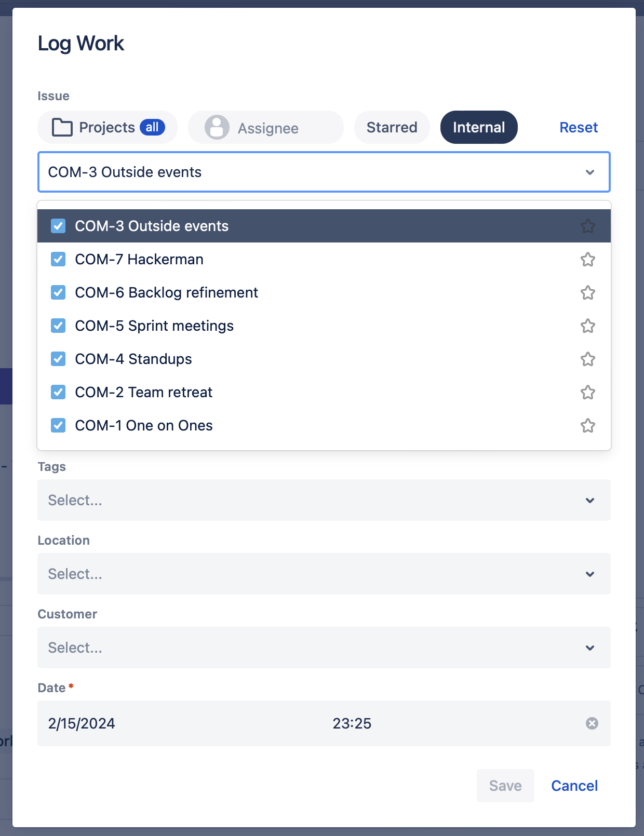Star the COM-4 Standups issue
This screenshot has width=644, height=836.
(587, 359)
